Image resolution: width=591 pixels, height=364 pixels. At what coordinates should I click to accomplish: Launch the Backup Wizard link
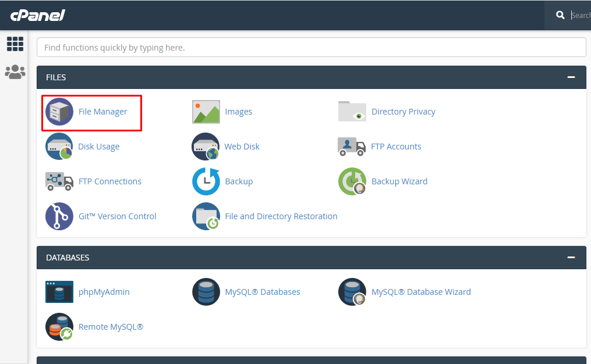pyautogui.click(x=399, y=181)
